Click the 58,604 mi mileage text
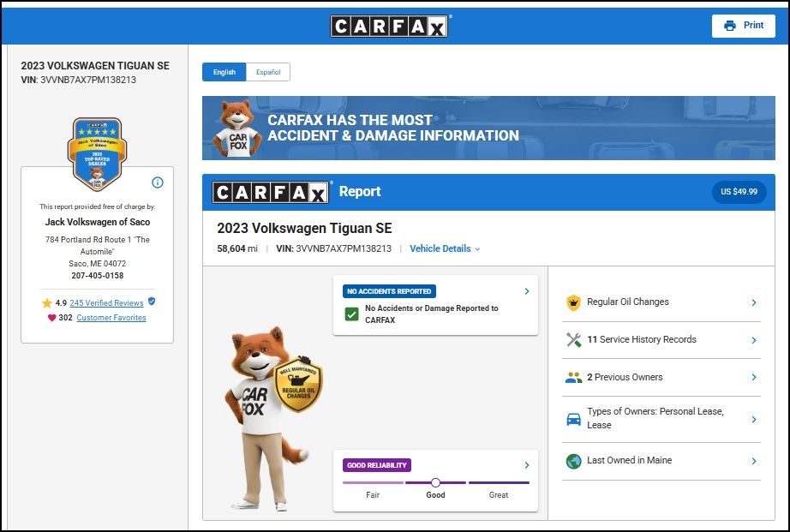The height and width of the screenshot is (532, 790). (237, 248)
